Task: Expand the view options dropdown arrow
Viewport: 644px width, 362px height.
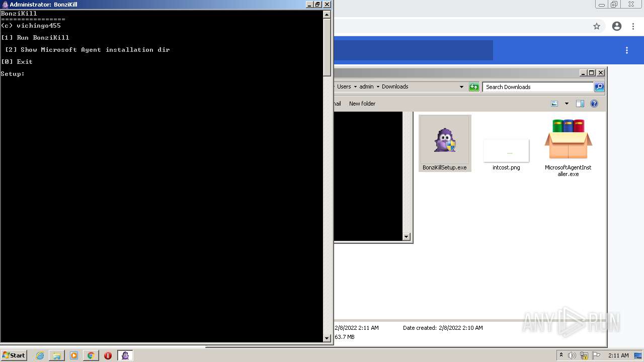Action: (x=567, y=104)
